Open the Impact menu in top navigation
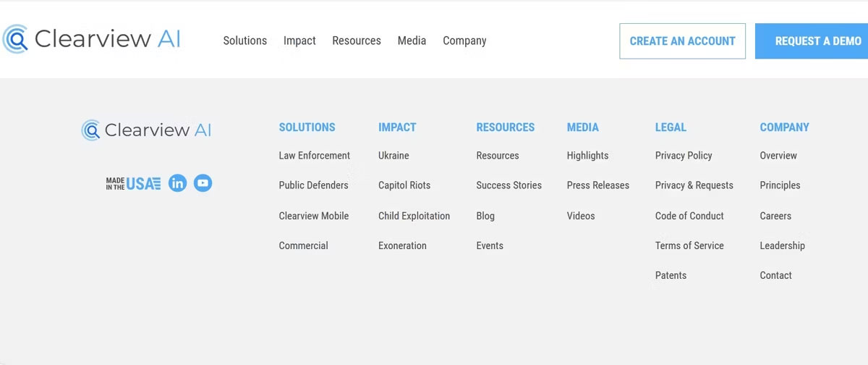 299,41
